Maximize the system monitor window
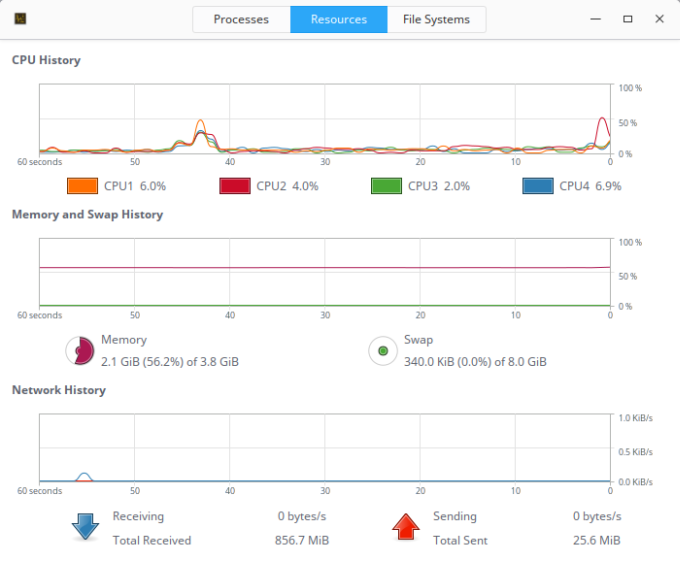 coord(628,19)
